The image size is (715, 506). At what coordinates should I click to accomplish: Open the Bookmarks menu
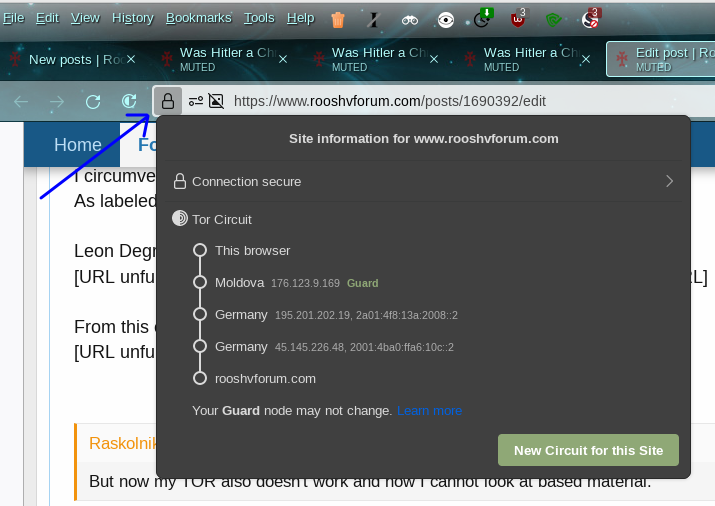[198, 18]
